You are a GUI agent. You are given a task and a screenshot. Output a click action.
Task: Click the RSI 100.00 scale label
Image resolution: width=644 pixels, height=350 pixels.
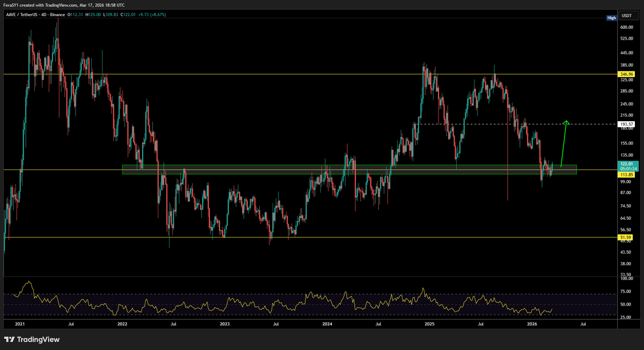pyautogui.click(x=626, y=279)
